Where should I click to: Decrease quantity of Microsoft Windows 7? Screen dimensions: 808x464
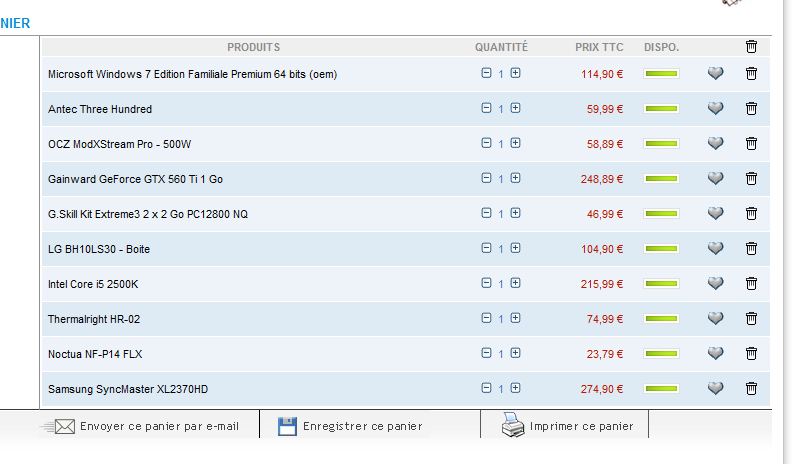pos(486,73)
